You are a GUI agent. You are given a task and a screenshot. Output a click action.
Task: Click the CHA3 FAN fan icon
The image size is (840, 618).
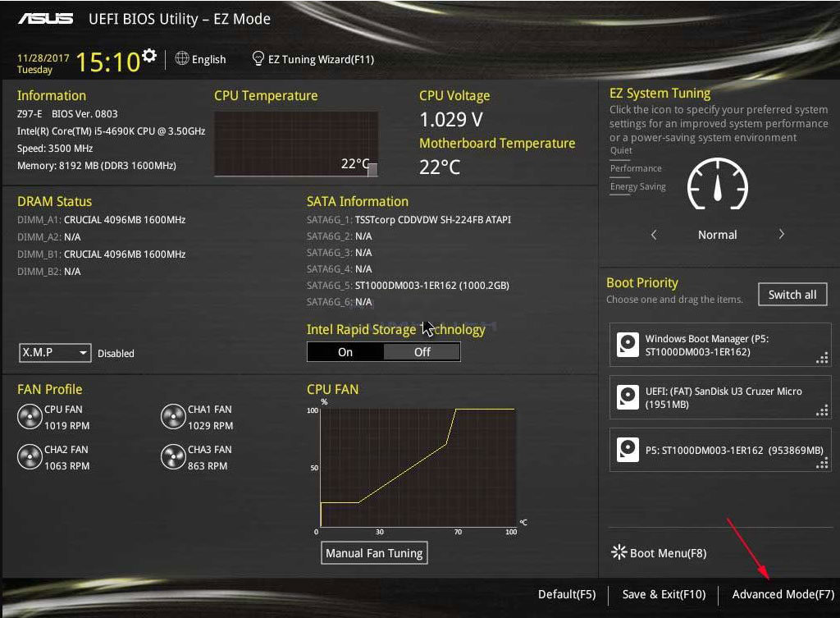(x=173, y=457)
